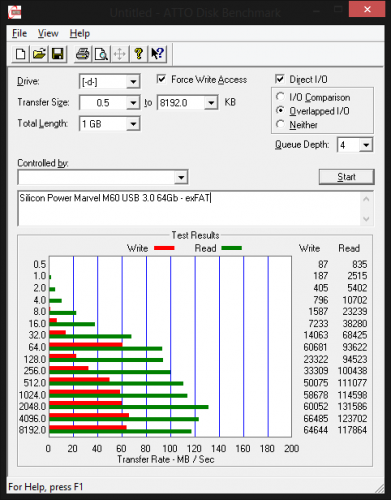Viewport: 391px width, 500px height.
Task: Click the Write column header
Action: click(x=309, y=248)
